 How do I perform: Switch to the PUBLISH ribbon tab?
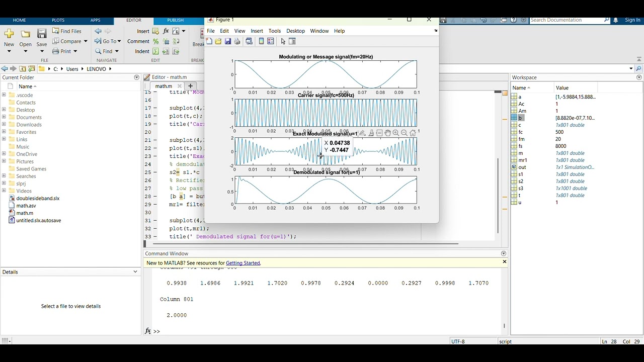(175, 20)
